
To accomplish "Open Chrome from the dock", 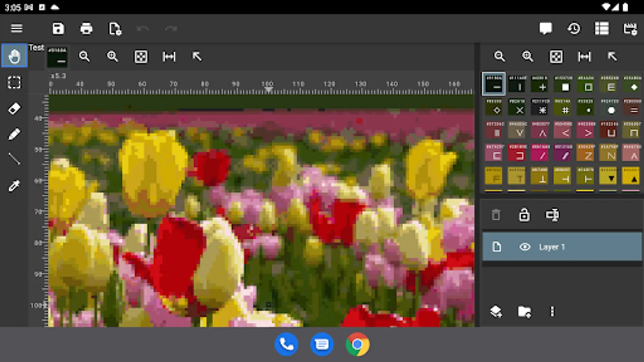I will click(x=357, y=344).
